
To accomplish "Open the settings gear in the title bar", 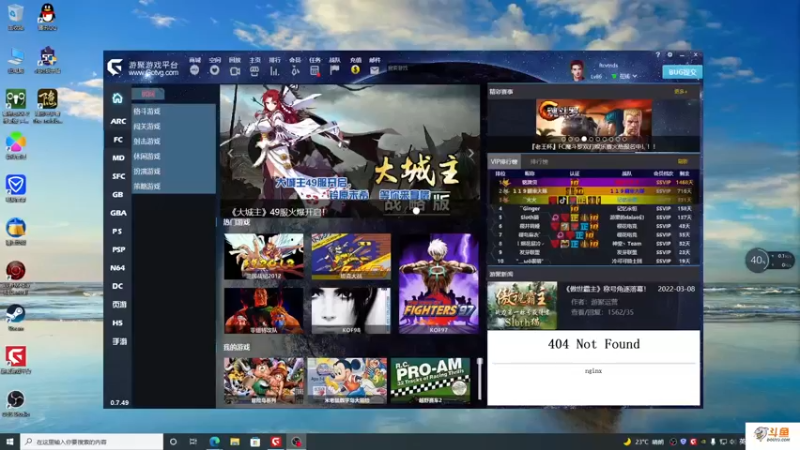I will (x=670, y=55).
